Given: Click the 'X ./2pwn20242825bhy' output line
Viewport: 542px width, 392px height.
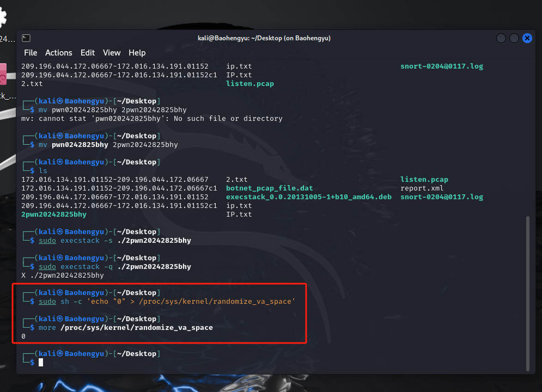Looking at the screenshot, I should click(63, 275).
